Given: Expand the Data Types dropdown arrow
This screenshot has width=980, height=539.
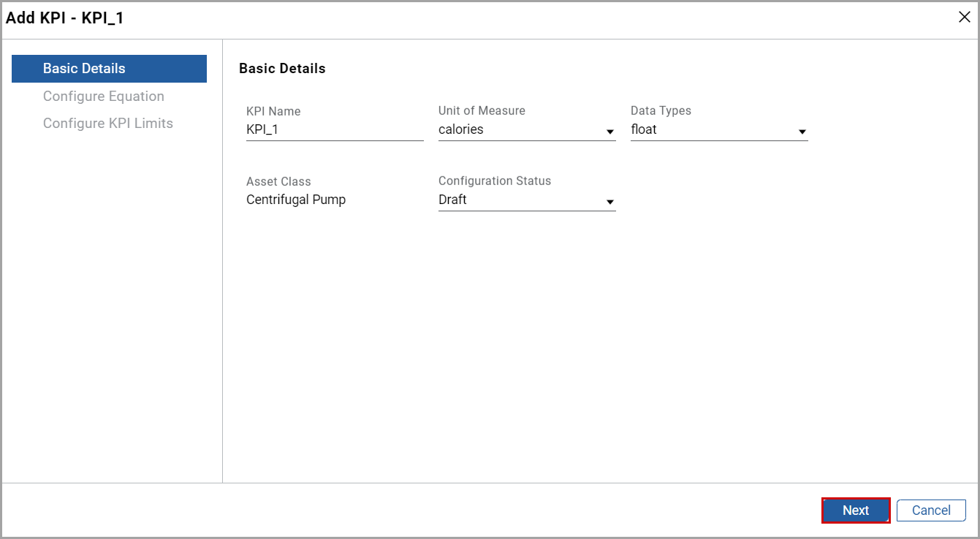Looking at the screenshot, I should [802, 132].
